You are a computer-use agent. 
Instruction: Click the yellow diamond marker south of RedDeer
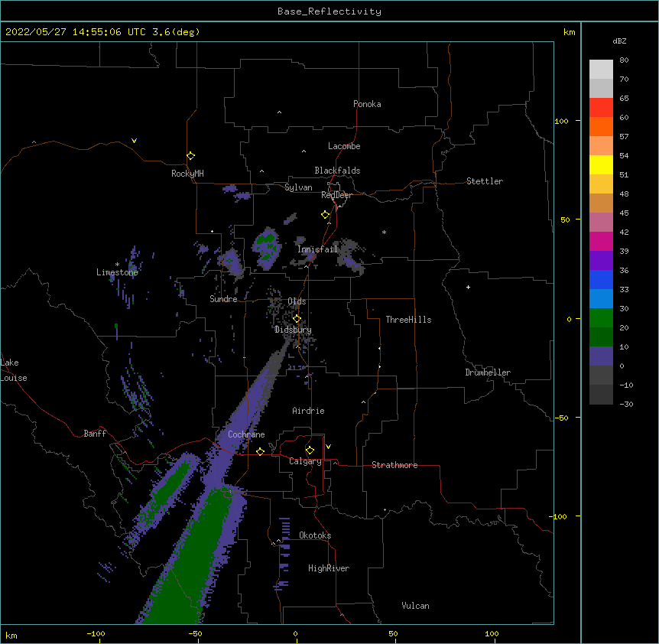(326, 215)
